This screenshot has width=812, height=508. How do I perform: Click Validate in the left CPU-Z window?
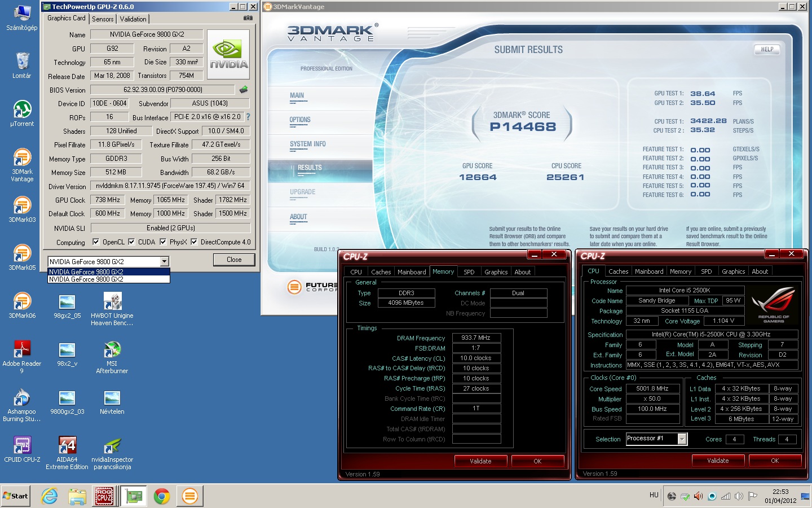click(480, 461)
